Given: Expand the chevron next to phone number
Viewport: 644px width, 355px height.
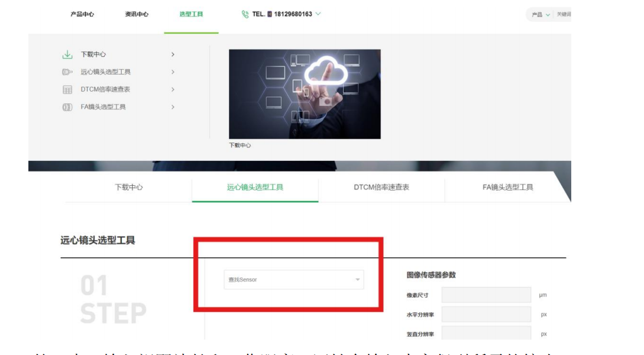Looking at the screenshot, I should [318, 14].
